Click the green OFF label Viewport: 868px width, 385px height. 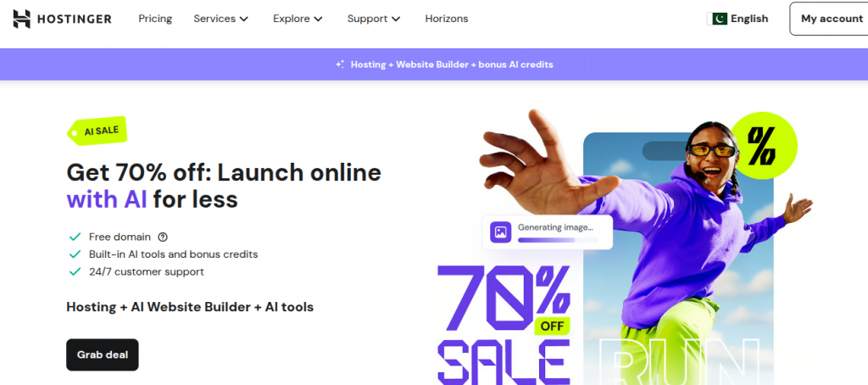pos(552,326)
